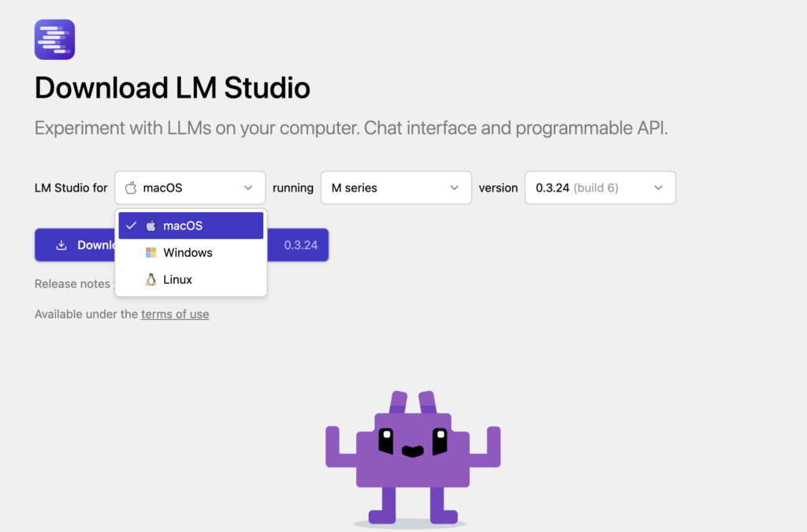807x532 pixels.
Task: Click the Download LM Studio heading
Action: (173, 87)
